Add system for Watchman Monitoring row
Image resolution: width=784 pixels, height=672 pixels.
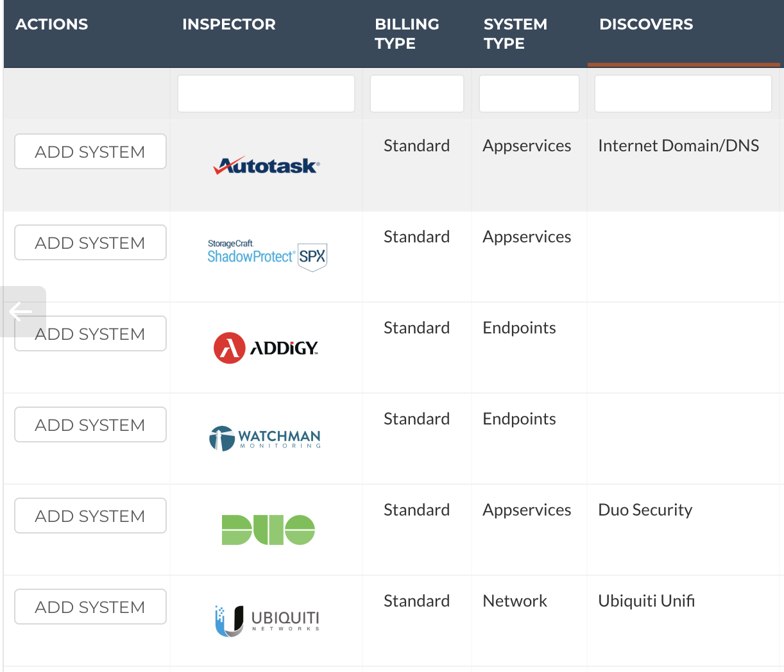coord(90,424)
